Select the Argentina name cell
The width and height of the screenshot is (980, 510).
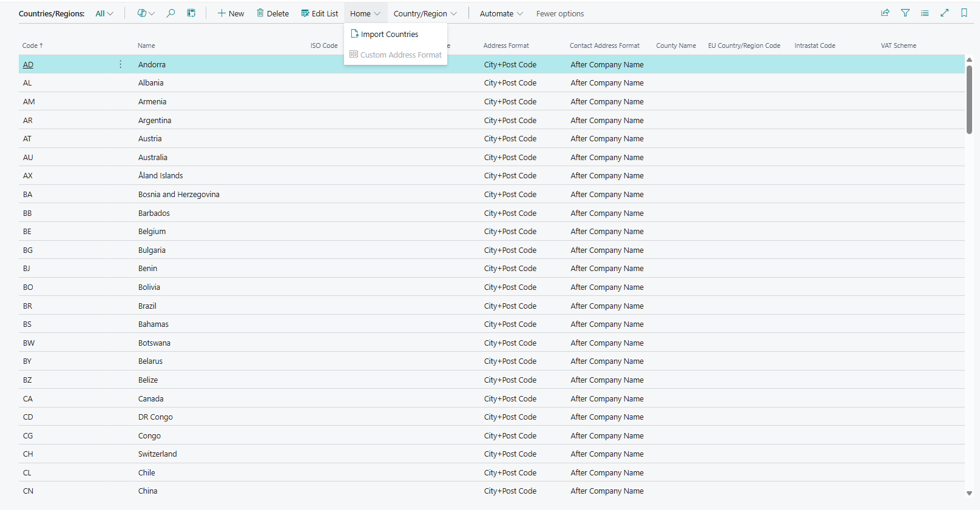point(155,121)
